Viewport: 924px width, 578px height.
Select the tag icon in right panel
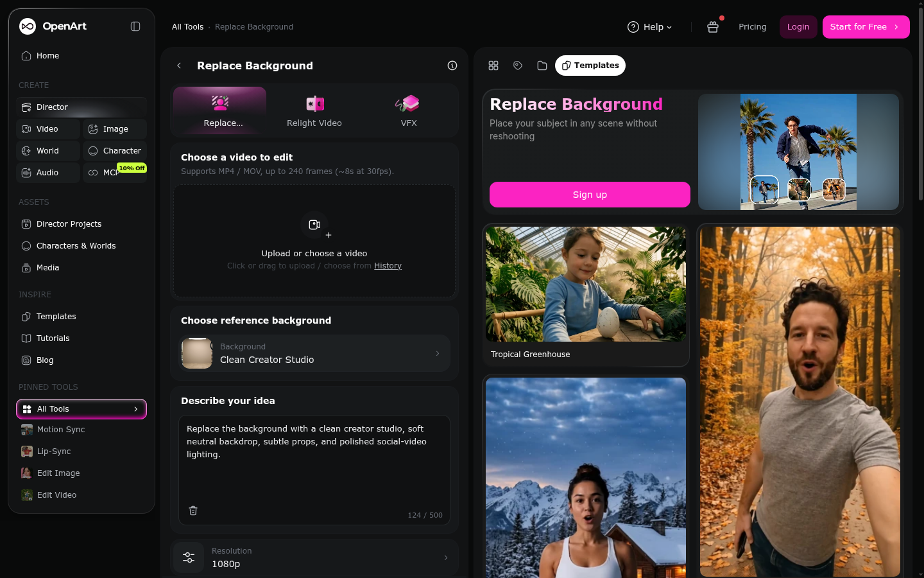tap(518, 66)
